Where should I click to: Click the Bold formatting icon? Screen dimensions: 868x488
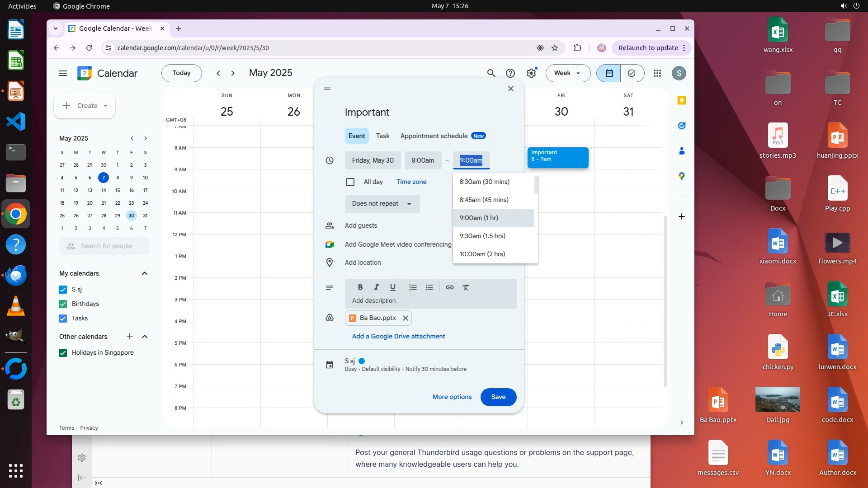(360, 287)
